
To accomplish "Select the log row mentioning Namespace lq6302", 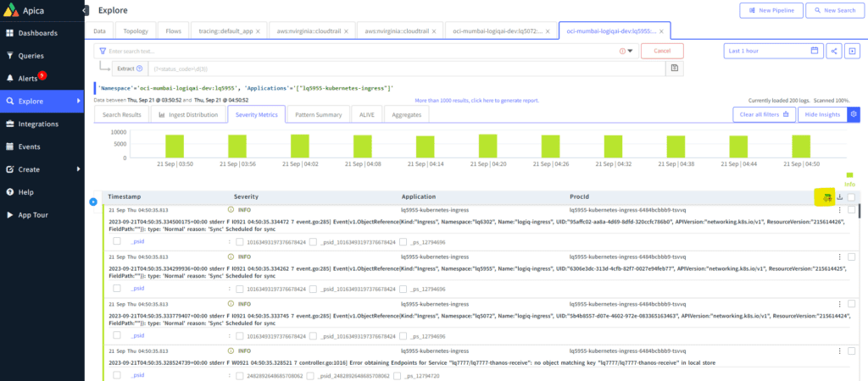I will (x=851, y=210).
